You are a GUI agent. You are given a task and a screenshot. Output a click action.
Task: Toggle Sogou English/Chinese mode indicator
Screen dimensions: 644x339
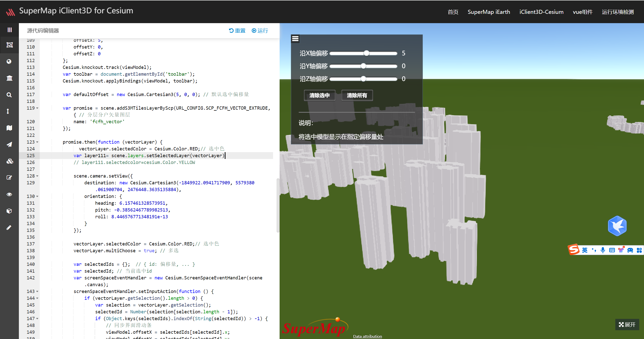point(584,250)
